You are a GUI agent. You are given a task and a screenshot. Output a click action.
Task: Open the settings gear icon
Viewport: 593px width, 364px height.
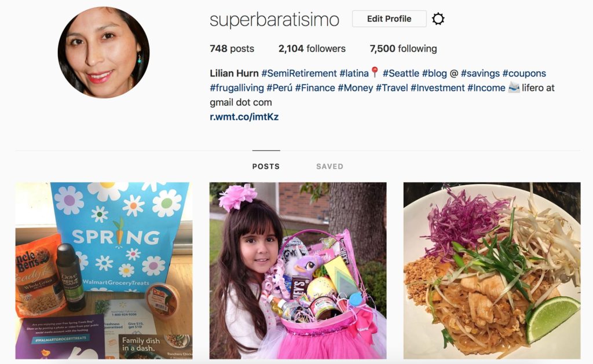[438, 19]
